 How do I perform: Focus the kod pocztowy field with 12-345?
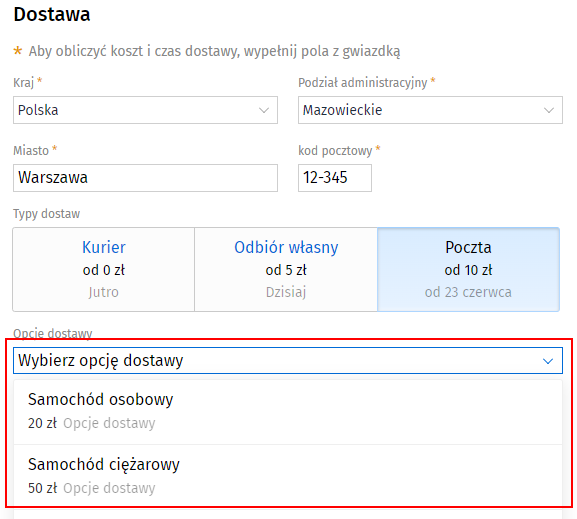tap(335, 178)
